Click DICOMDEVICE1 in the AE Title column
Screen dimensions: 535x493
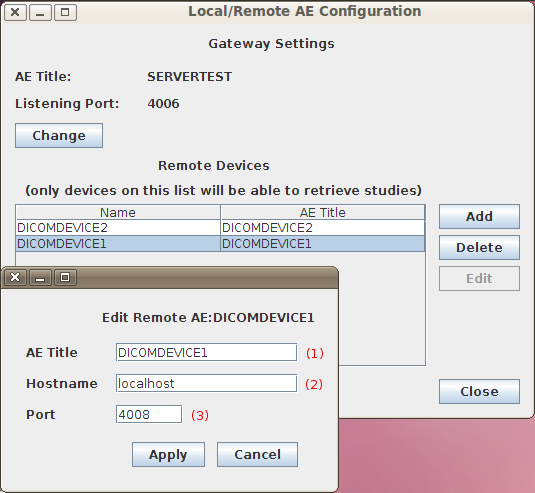point(323,244)
